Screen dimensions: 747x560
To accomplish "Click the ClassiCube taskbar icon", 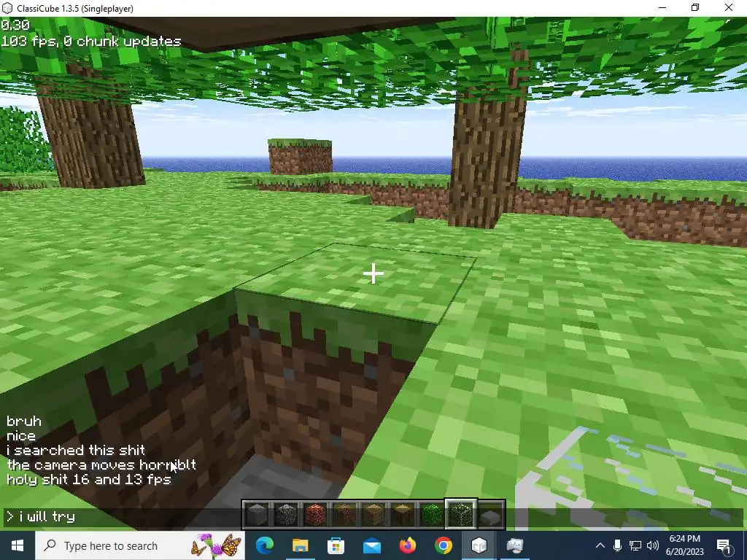I will tap(479, 545).
